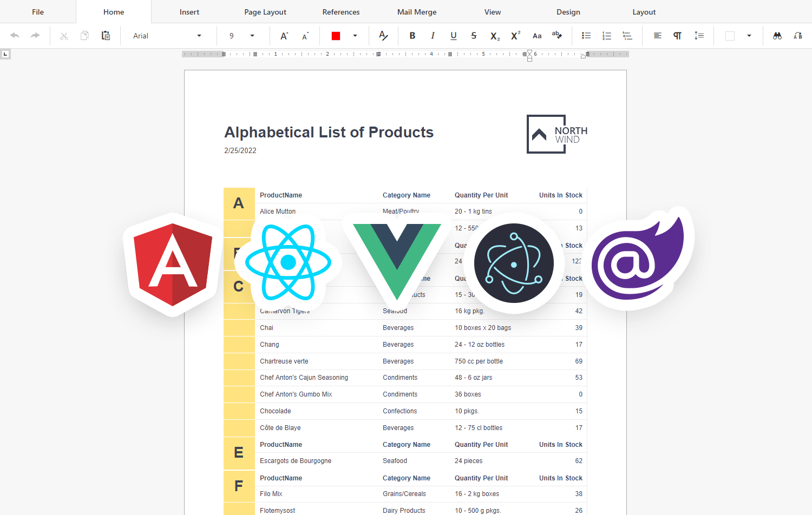812x515 pixels.
Task: Open the File menu
Action: pos(38,12)
